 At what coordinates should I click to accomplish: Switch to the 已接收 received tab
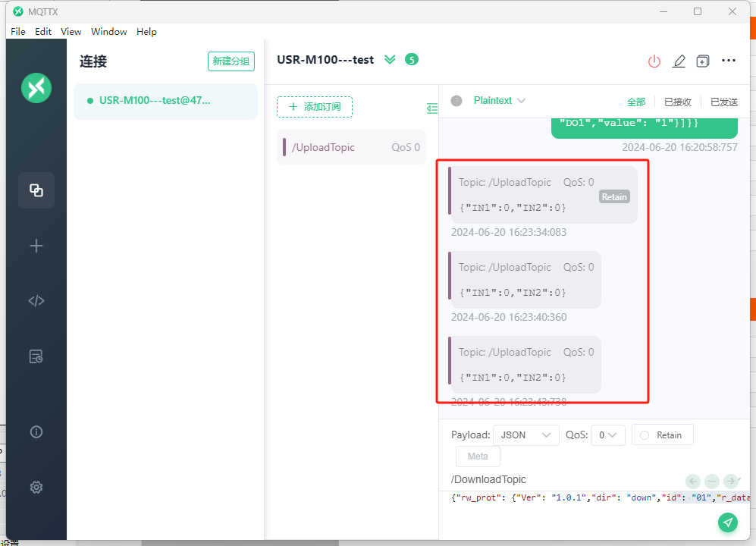click(x=677, y=102)
